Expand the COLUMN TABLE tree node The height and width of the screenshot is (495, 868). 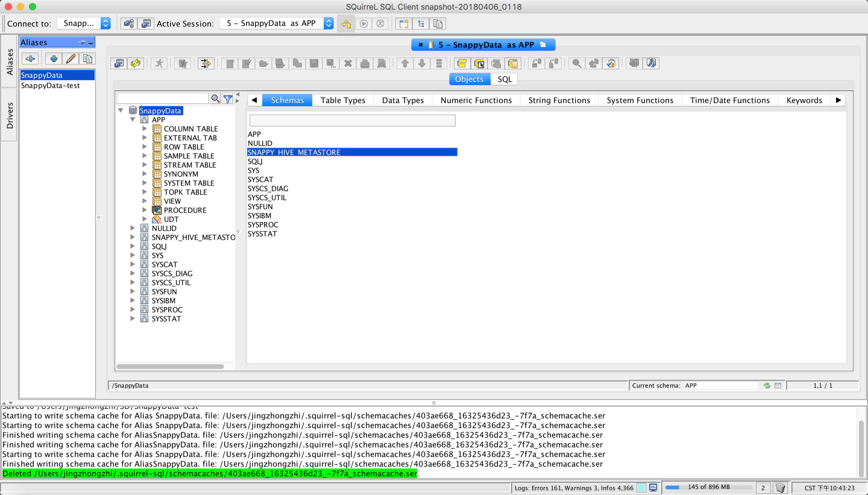(145, 129)
